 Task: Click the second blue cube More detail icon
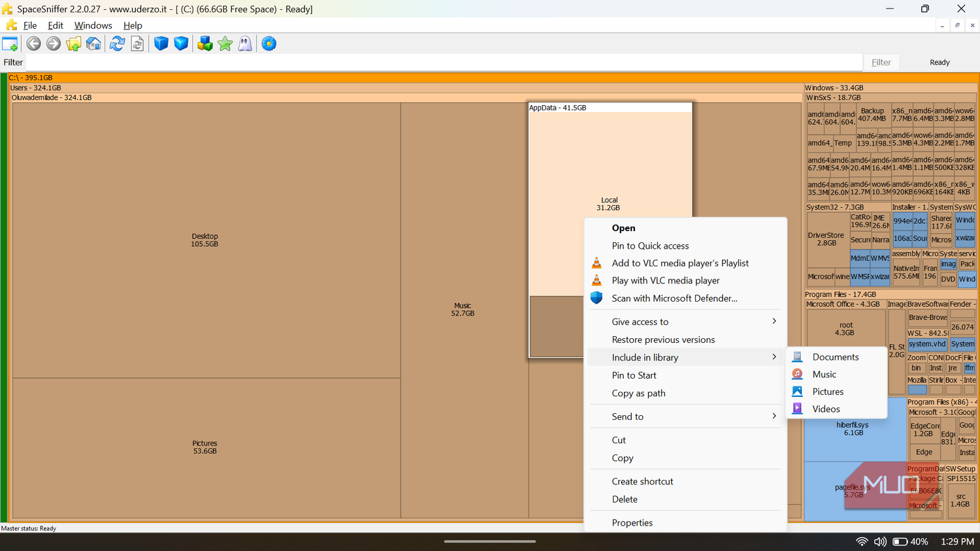pos(181,44)
